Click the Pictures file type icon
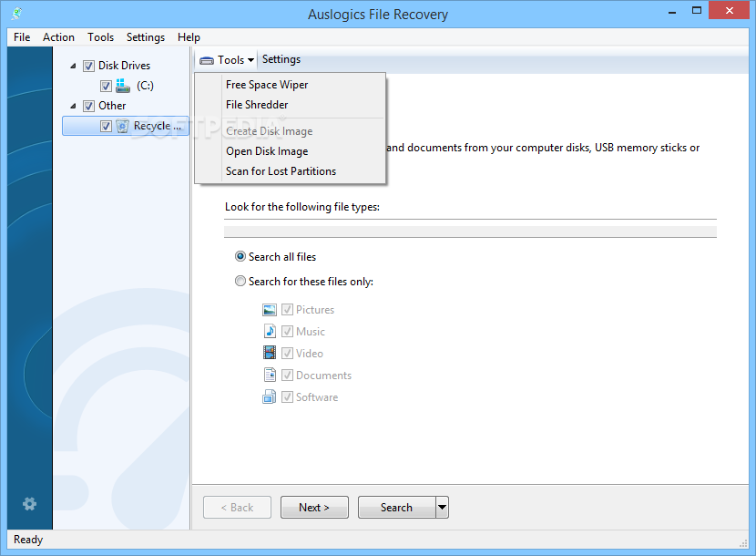The image size is (756, 556). click(x=270, y=310)
